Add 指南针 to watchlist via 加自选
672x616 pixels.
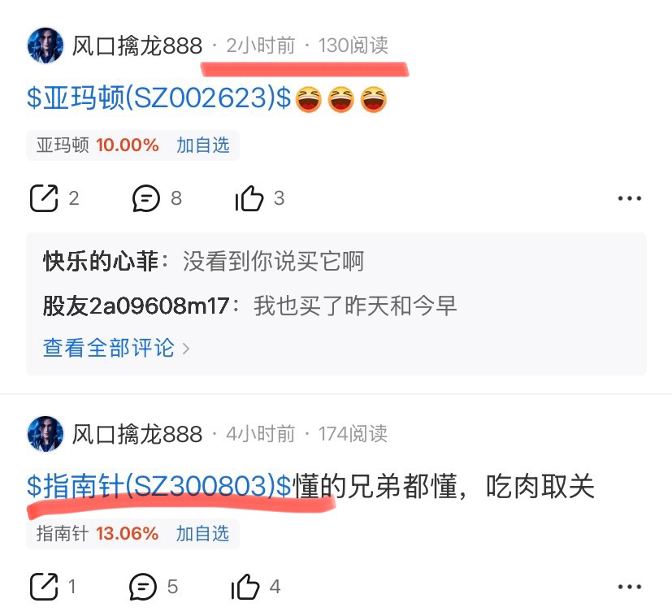tap(202, 534)
